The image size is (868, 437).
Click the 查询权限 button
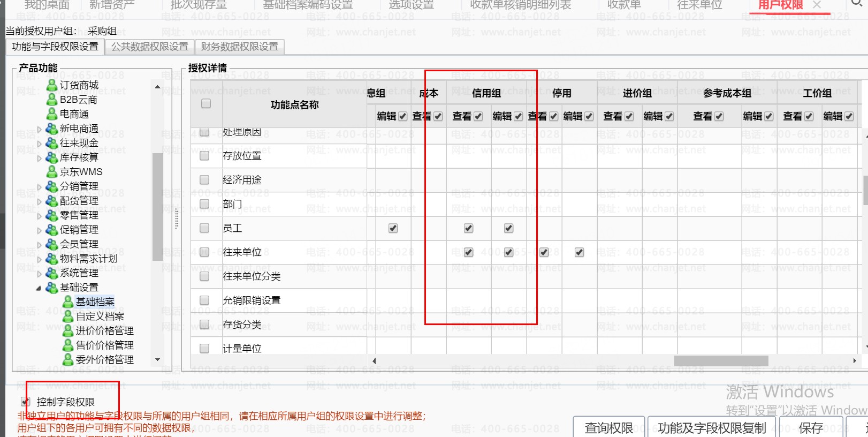click(x=608, y=428)
